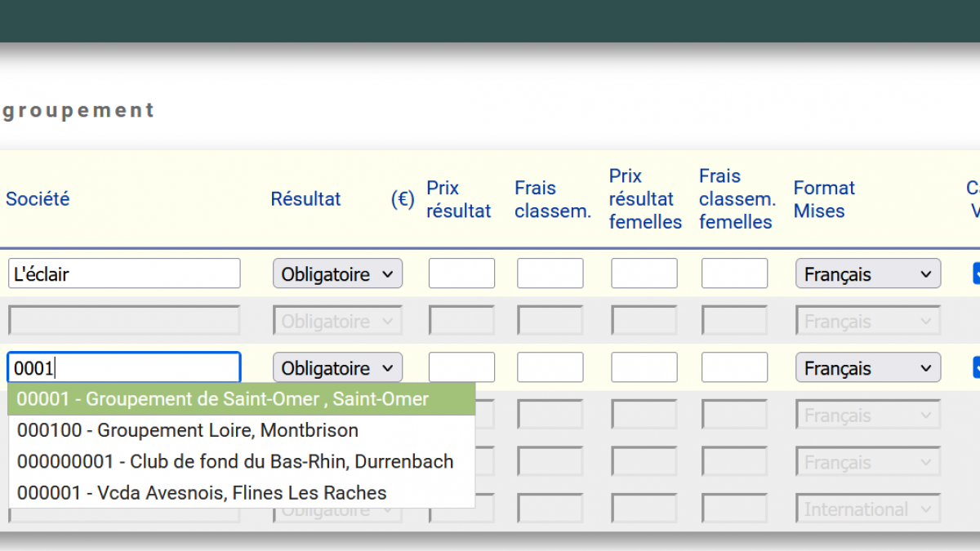Click Frais classem. field in 0001 row
980x551 pixels.
[550, 367]
